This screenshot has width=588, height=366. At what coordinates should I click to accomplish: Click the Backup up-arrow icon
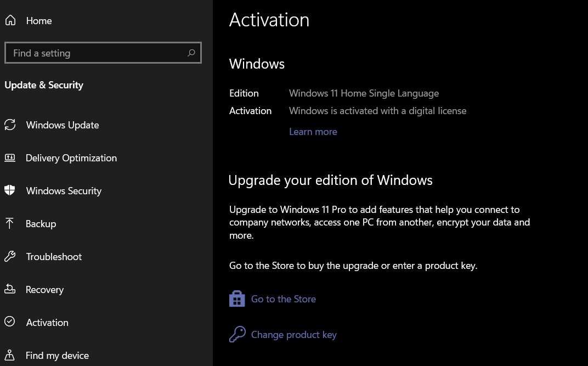(10, 224)
